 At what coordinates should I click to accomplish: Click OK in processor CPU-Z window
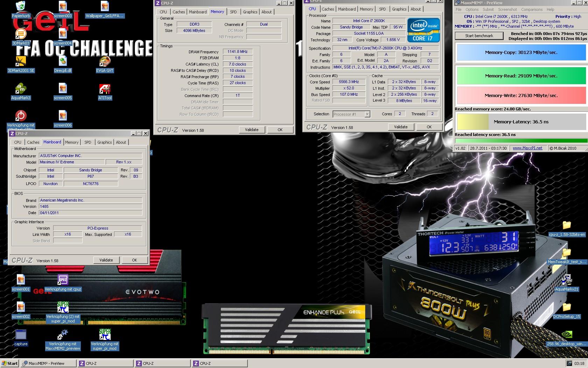(429, 127)
